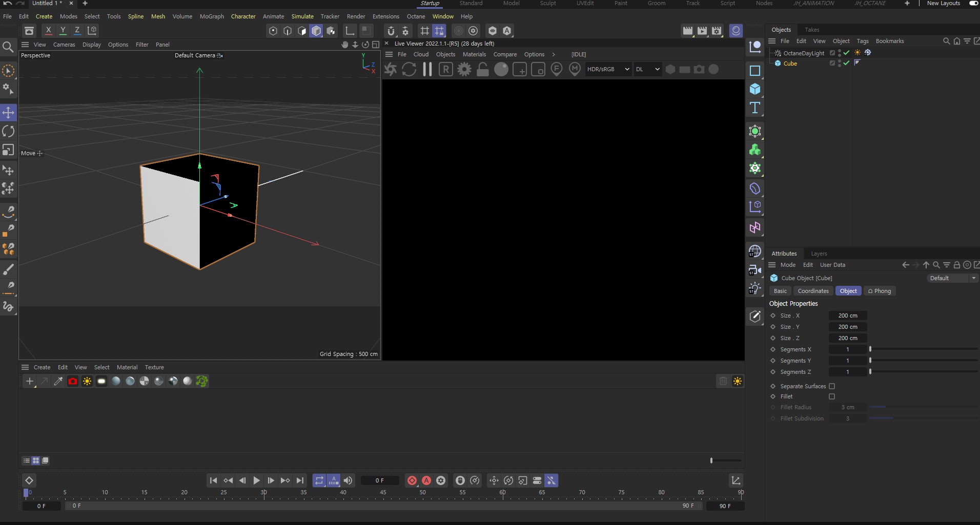
Task: Open the Attributes manager hamburger menu
Action: (772, 265)
